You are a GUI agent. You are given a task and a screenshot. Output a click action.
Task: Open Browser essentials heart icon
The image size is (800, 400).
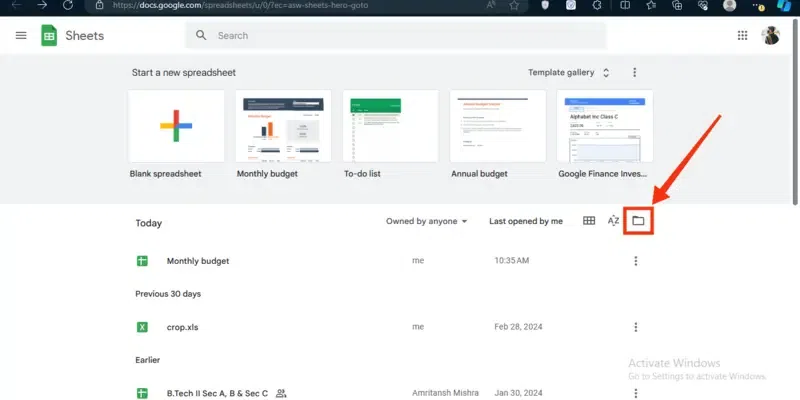[703, 5]
